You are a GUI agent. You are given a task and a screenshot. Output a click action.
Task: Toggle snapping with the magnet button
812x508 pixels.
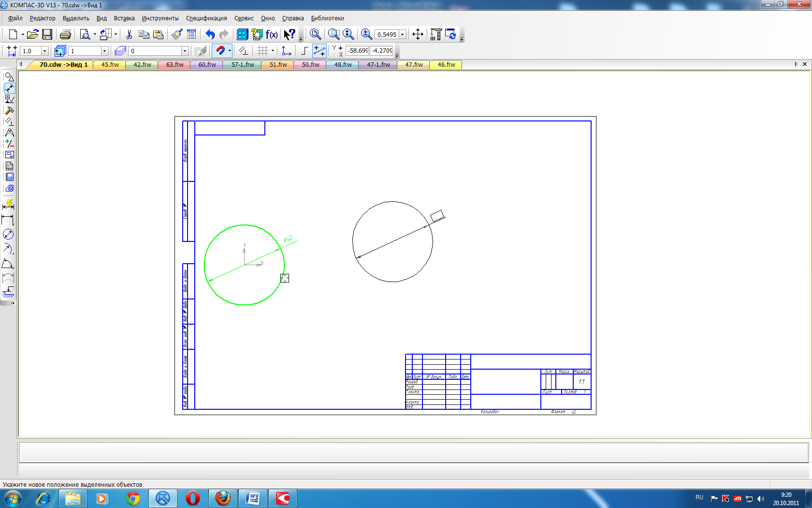(220, 50)
